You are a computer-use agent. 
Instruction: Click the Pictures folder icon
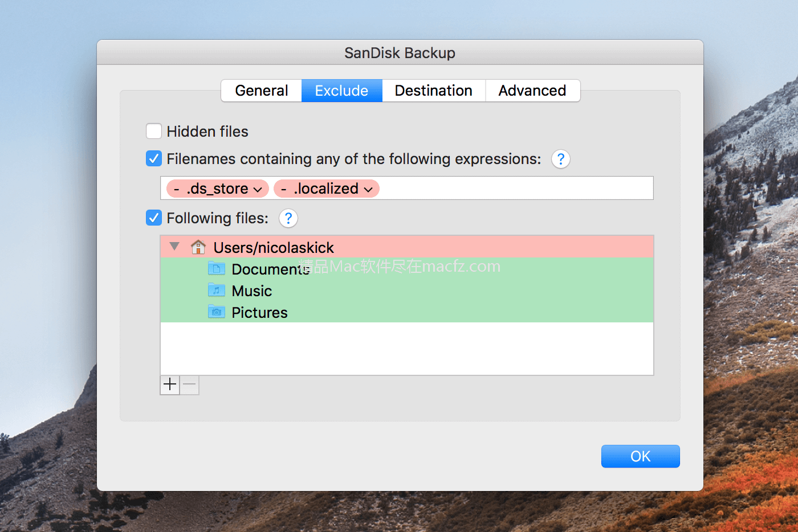click(217, 312)
